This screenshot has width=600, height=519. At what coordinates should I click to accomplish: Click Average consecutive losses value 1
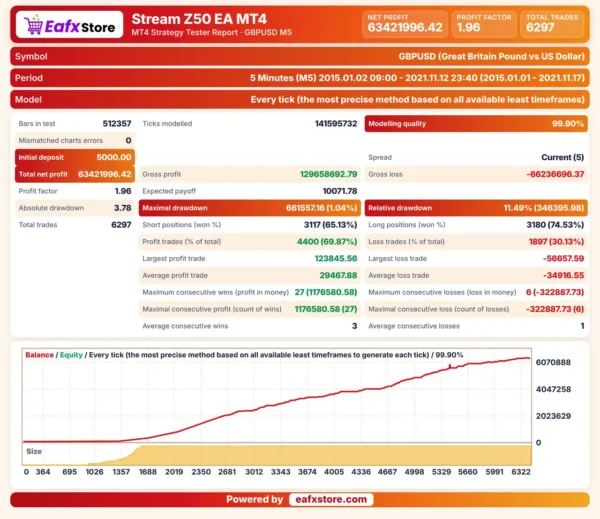[582, 326]
